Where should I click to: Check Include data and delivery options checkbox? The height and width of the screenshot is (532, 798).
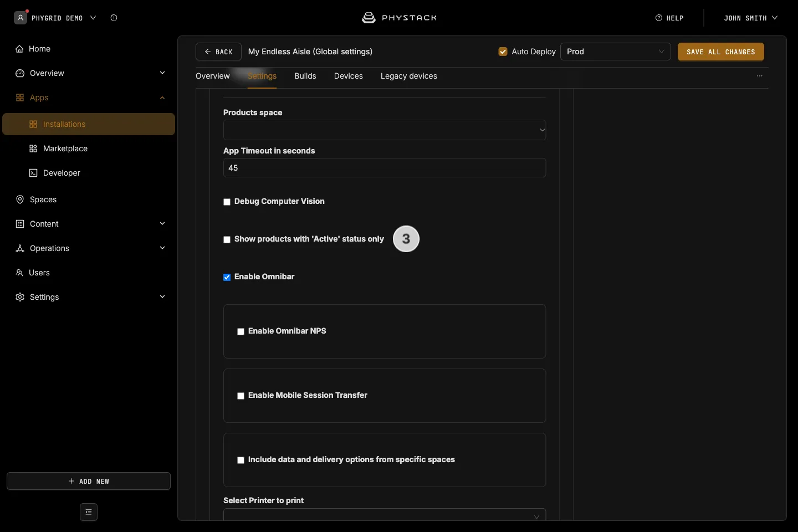point(241,460)
